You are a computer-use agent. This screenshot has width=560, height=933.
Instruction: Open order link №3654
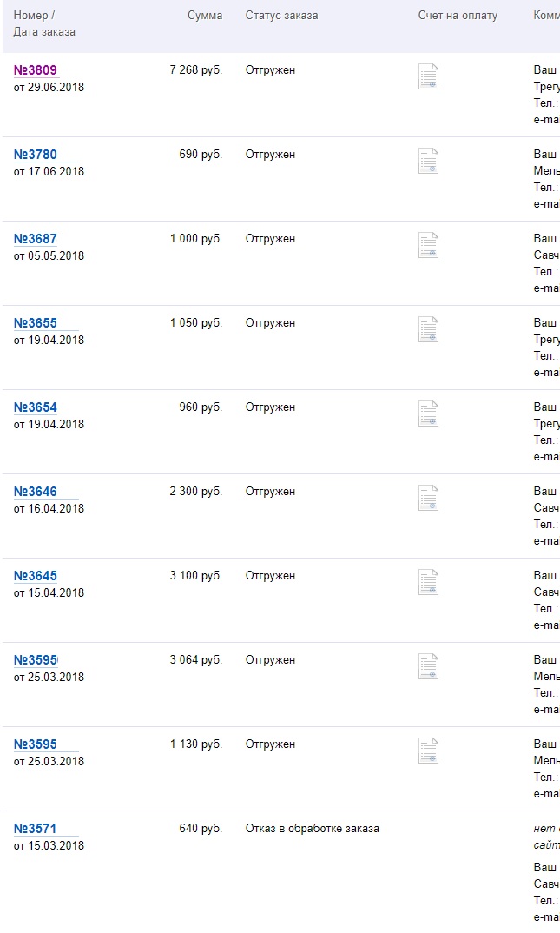point(35,407)
